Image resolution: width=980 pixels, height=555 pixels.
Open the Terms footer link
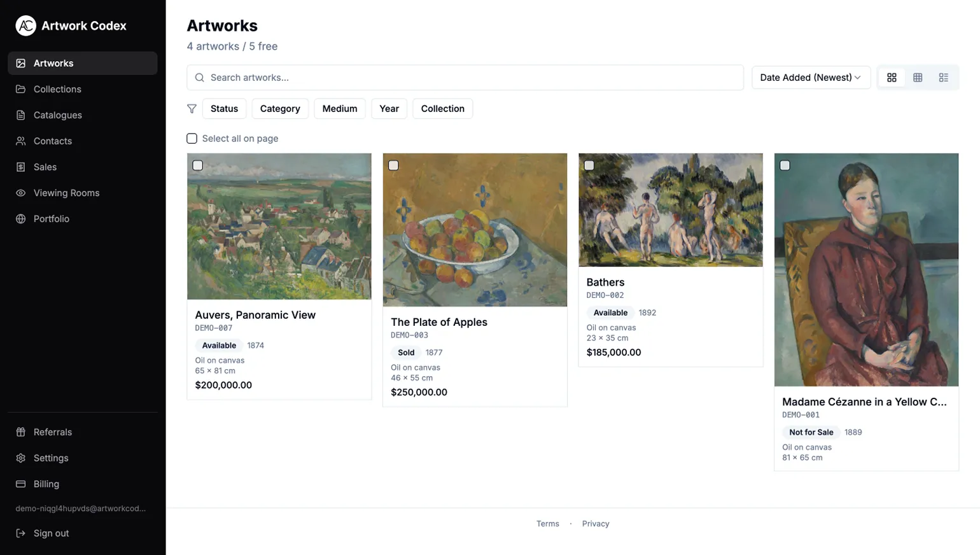547,524
